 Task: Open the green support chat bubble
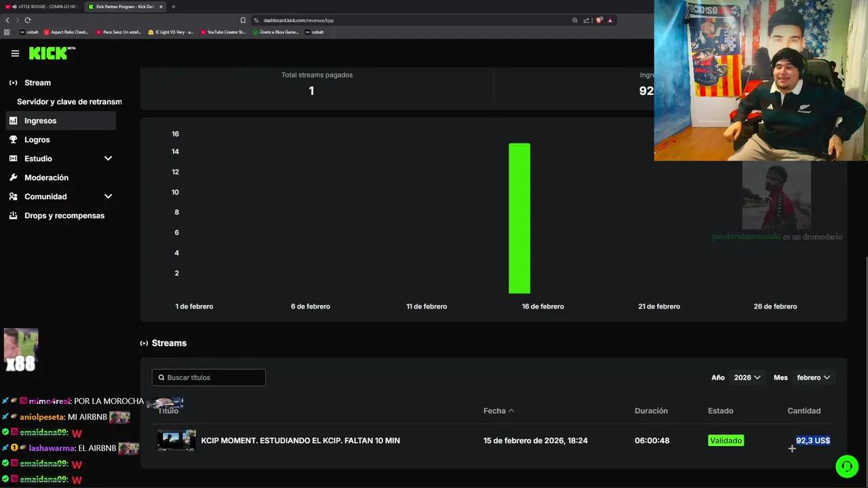846,466
